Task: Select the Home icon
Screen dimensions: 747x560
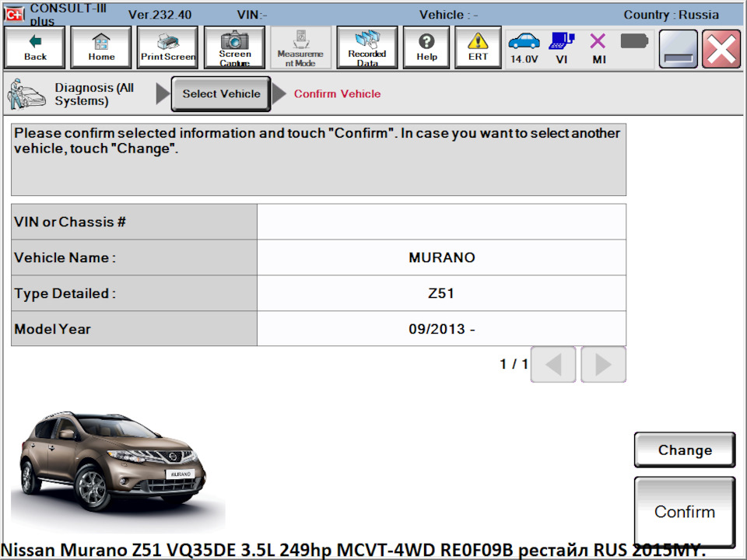Action: 100,47
